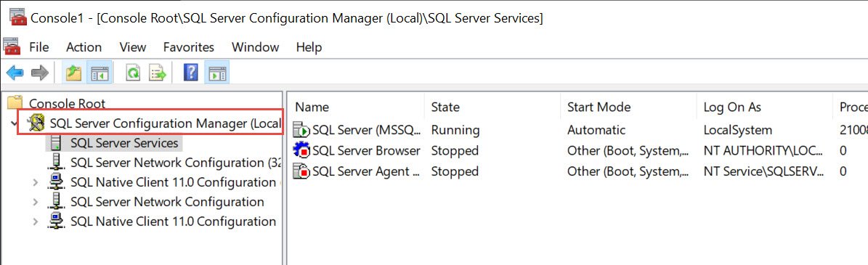Click the SQL Server Browser service icon
Viewport: 868px width, 265px height.
tap(301, 150)
